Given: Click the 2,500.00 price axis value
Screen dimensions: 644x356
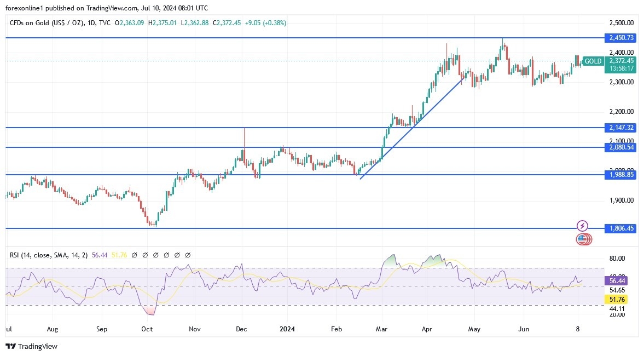Looking at the screenshot, I should pyautogui.click(x=622, y=23).
